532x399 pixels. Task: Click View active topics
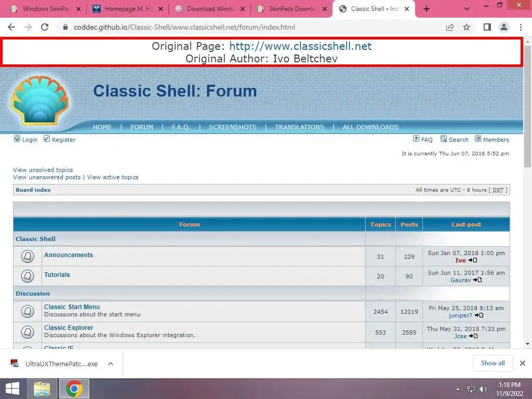tap(113, 177)
